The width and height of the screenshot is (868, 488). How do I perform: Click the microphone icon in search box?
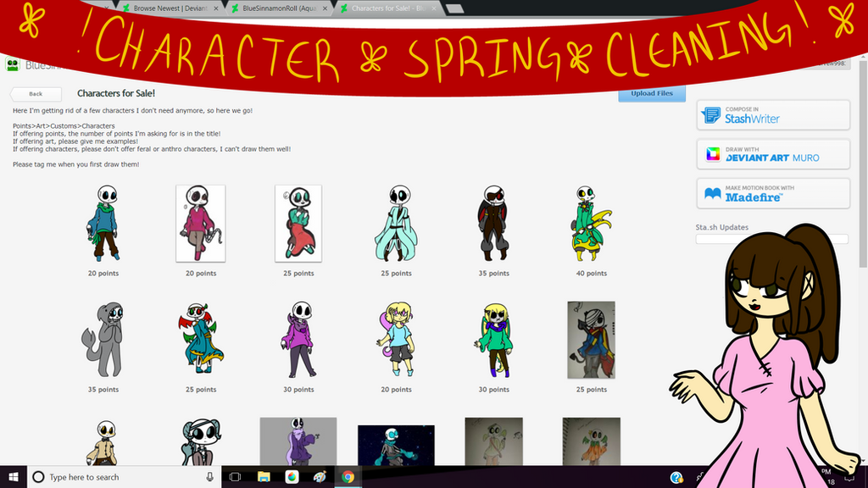click(210, 477)
